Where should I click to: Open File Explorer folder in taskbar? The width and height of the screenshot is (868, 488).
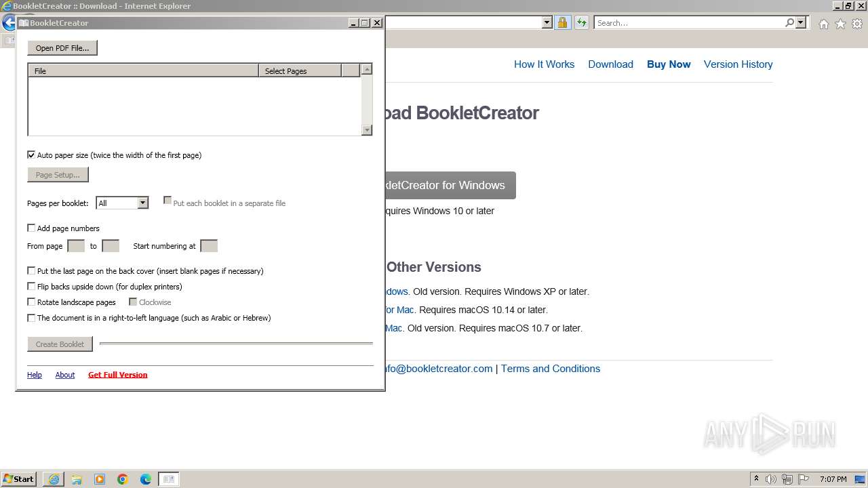77,479
